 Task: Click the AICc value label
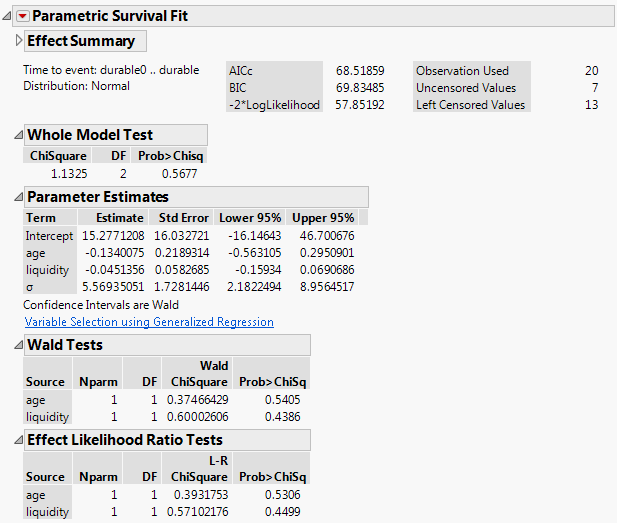(242, 71)
